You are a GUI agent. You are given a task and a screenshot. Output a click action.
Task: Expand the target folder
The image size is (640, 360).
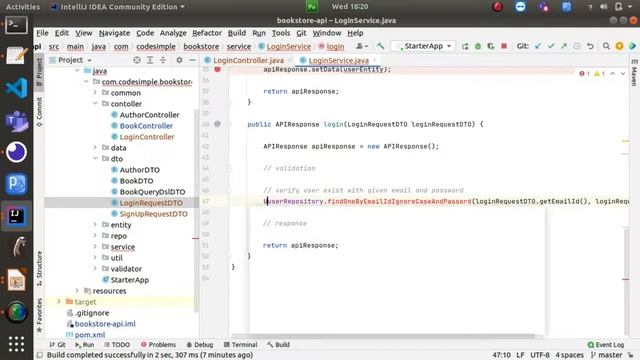coord(59,302)
